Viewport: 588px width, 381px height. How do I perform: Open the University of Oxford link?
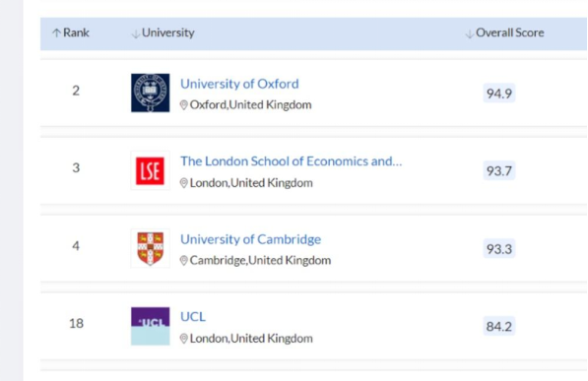click(x=239, y=84)
